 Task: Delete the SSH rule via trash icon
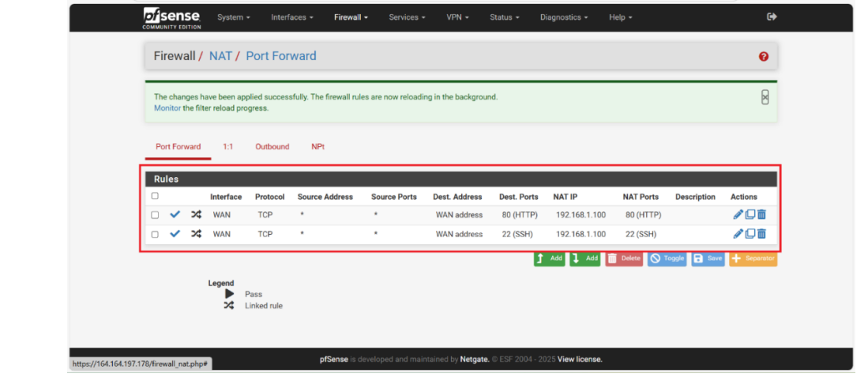pyautogui.click(x=762, y=234)
